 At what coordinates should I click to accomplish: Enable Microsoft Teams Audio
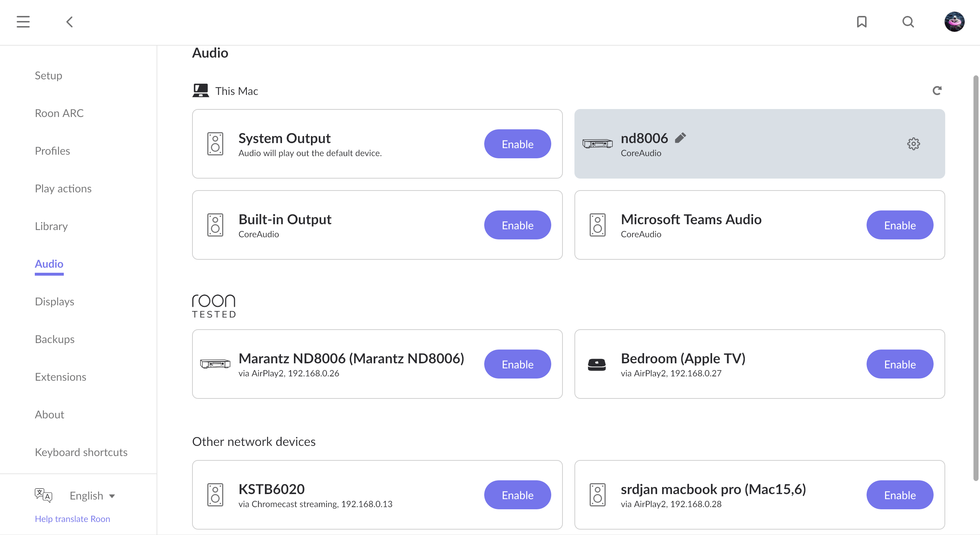click(x=900, y=225)
